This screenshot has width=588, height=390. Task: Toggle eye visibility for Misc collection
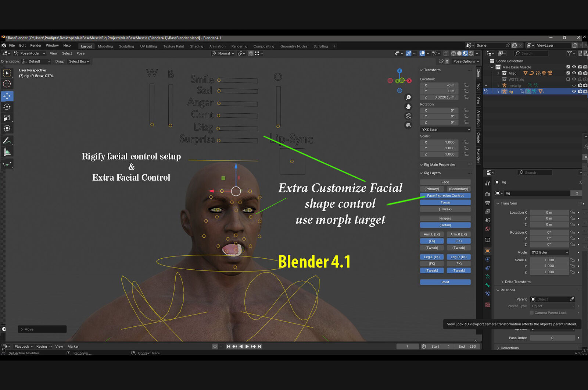click(574, 73)
